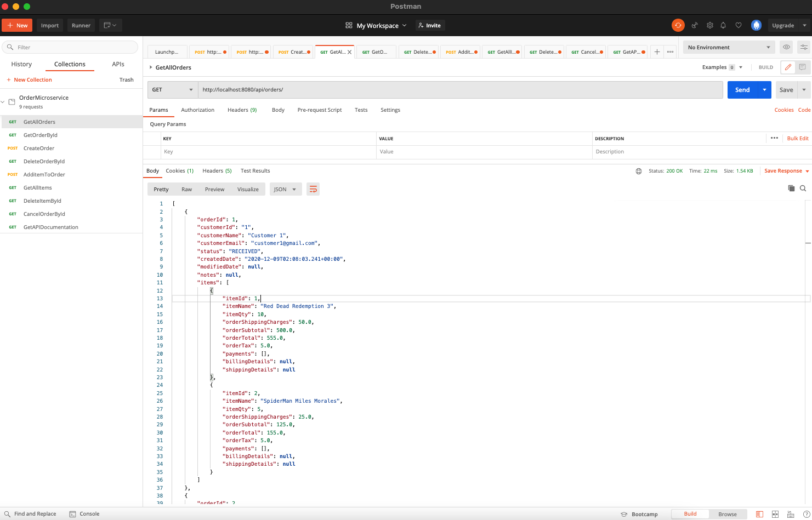Open the new window layout icon
The image size is (812, 520).
point(110,25)
